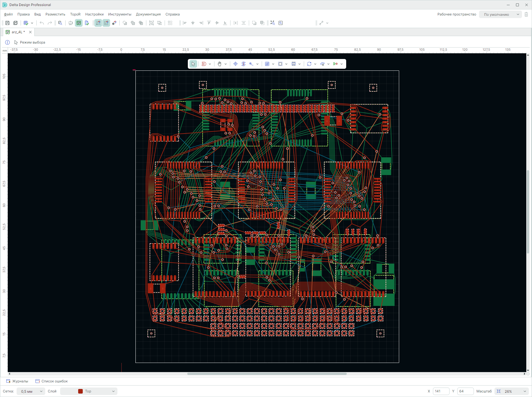The image size is (532, 397).
Task: Toggle the highlighted green board view button
Action: pyautogui.click(x=79, y=23)
